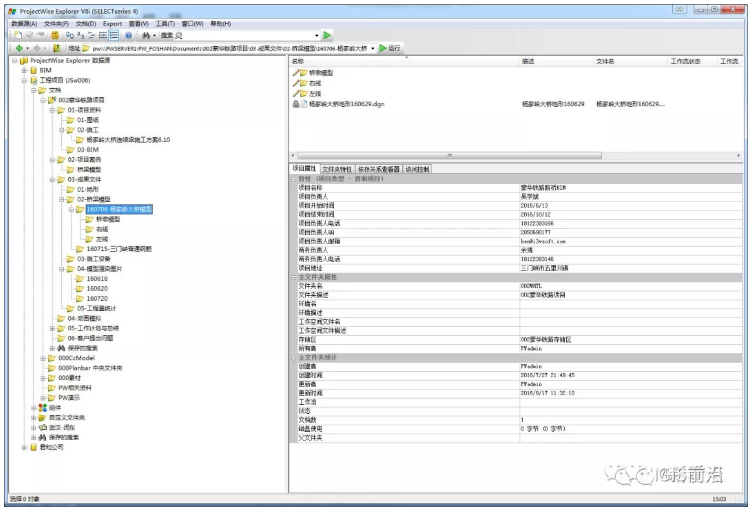Select the details list view icon
The width and height of the screenshot is (751, 515).
coord(114,35)
